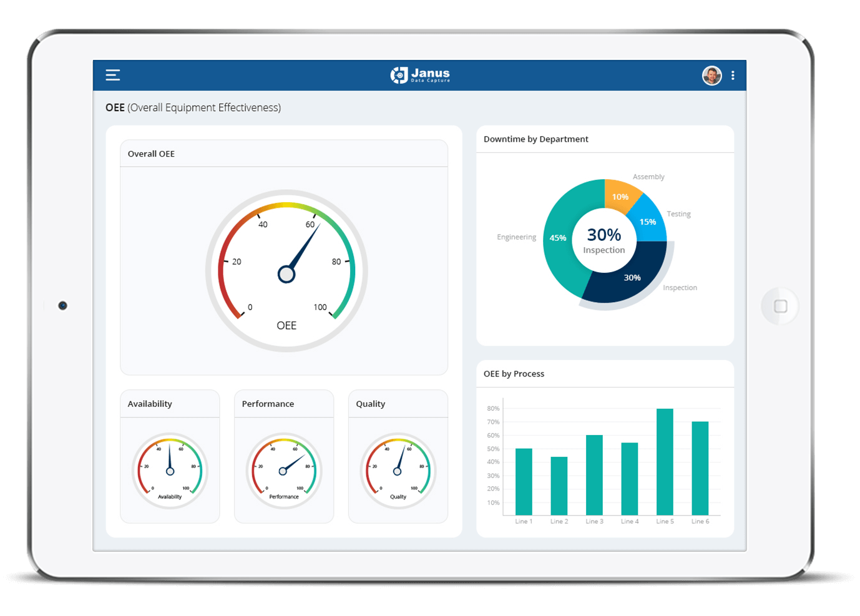Click the Assembly 10% orange segment

pos(619,195)
